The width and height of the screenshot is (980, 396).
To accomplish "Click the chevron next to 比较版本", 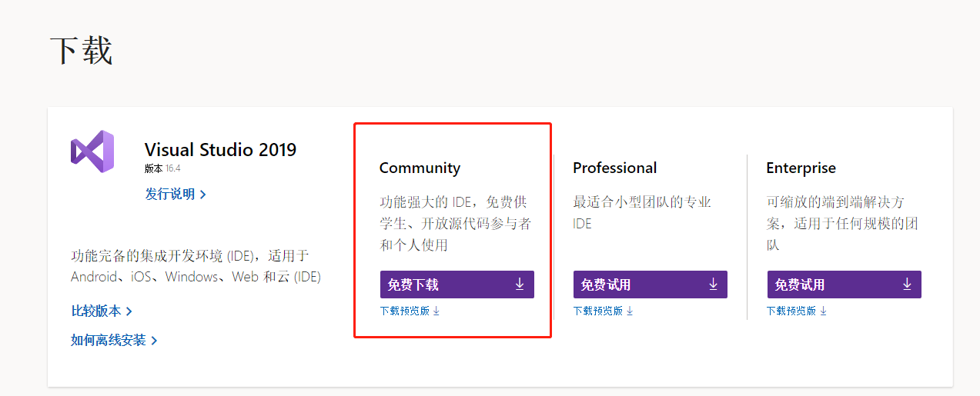I will (129, 311).
